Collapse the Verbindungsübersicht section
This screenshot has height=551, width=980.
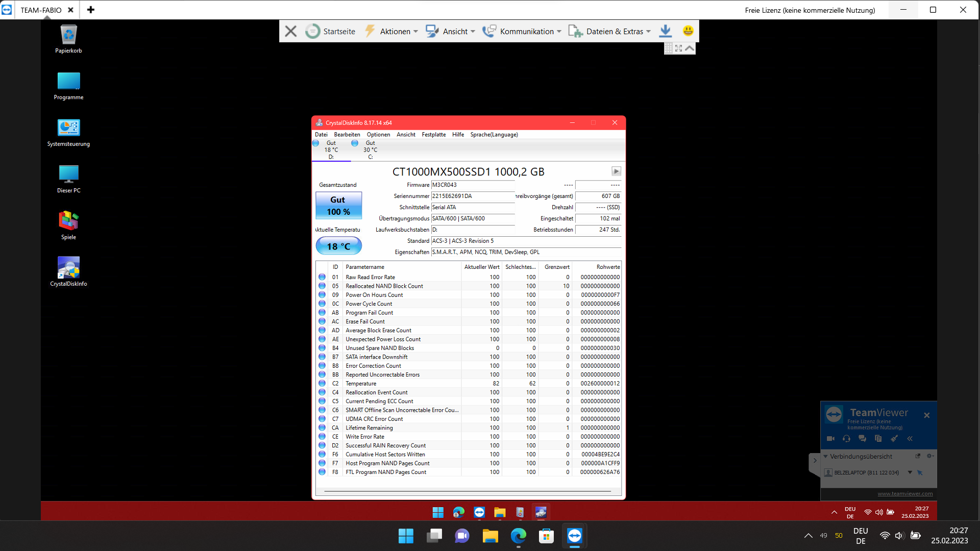[x=825, y=457]
